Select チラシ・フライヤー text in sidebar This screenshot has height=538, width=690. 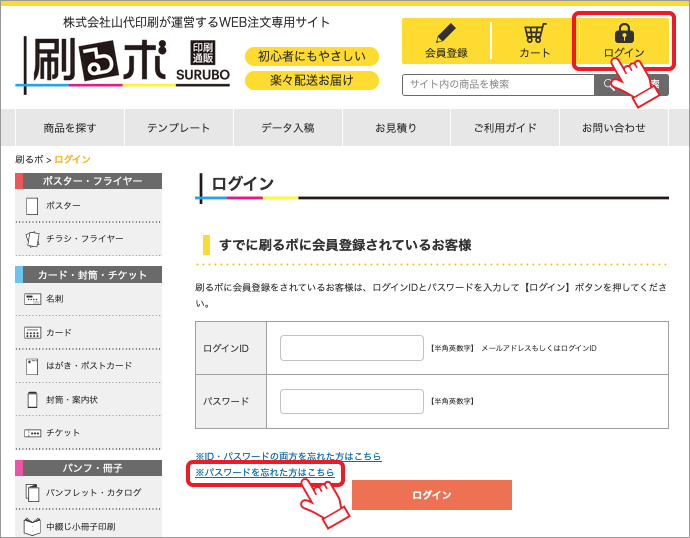[85, 239]
